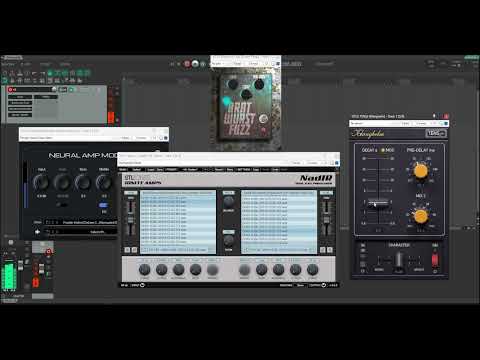
Task: Open the second menu in Reaper menu bar
Action: click(26, 64)
